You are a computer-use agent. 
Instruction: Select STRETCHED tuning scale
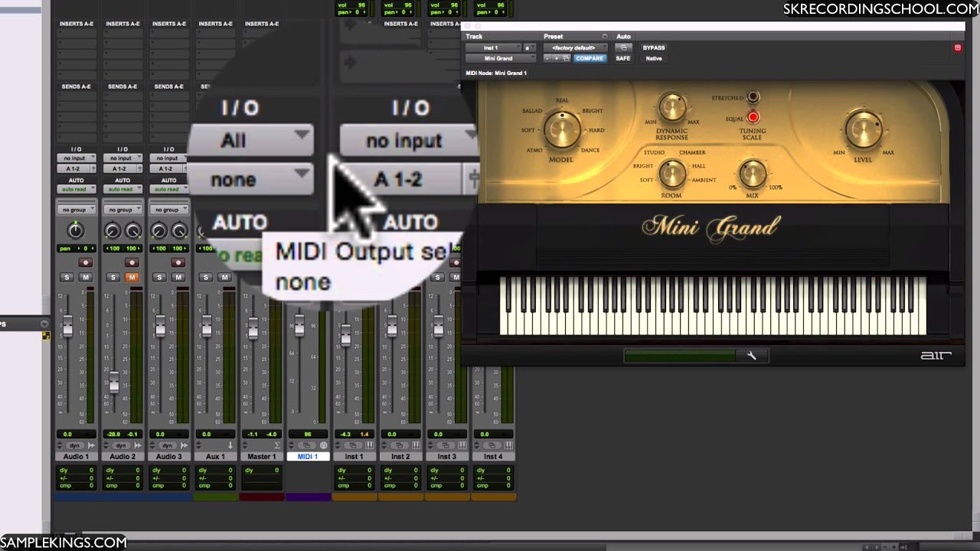tap(753, 97)
